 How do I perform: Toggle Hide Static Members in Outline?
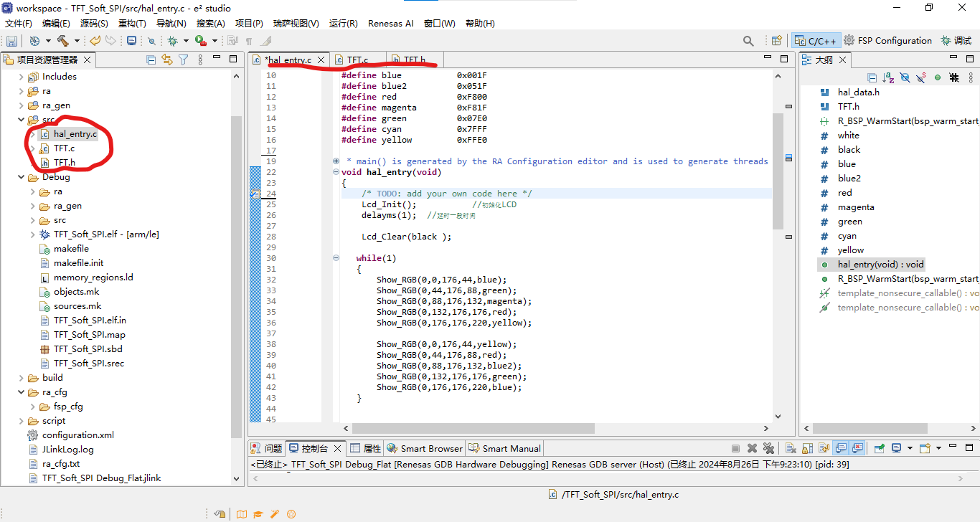[x=920, y=77]
